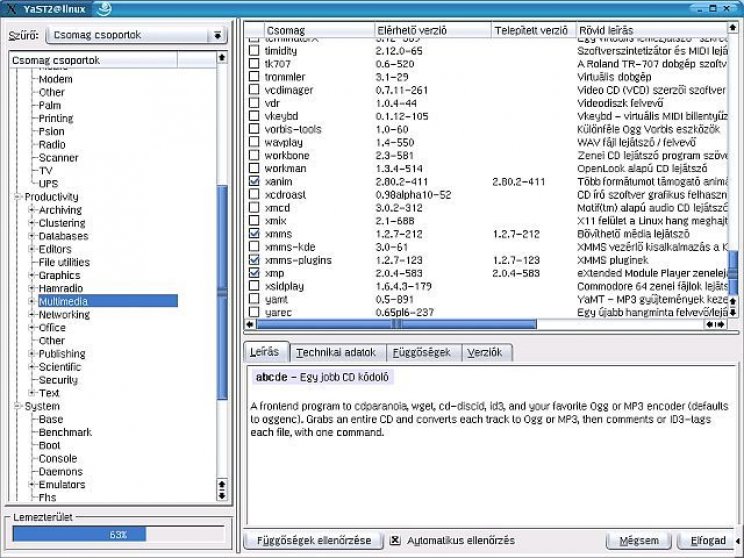Select the File utilities group
Image resolution: width=744 pixels, height=558 pixels.
click(64, 262)
